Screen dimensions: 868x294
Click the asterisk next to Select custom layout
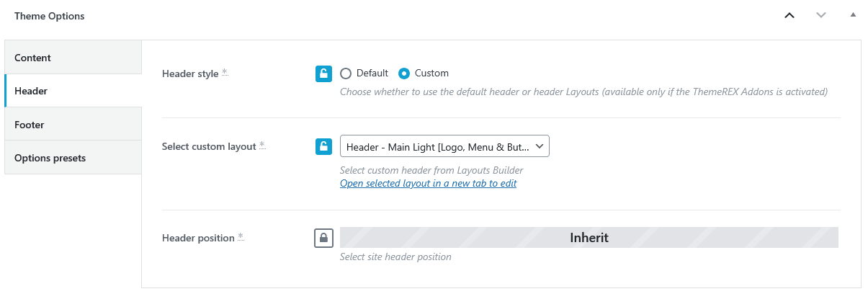[262, 146]
